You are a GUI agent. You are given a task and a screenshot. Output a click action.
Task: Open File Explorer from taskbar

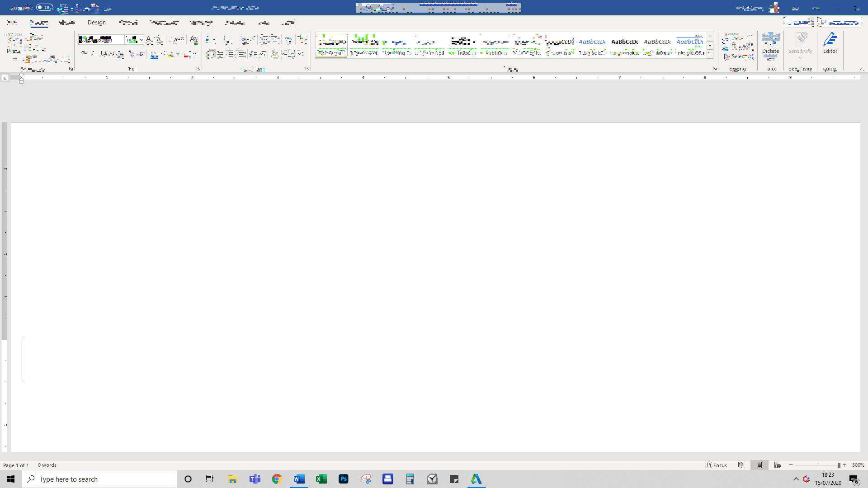point(232,479)
